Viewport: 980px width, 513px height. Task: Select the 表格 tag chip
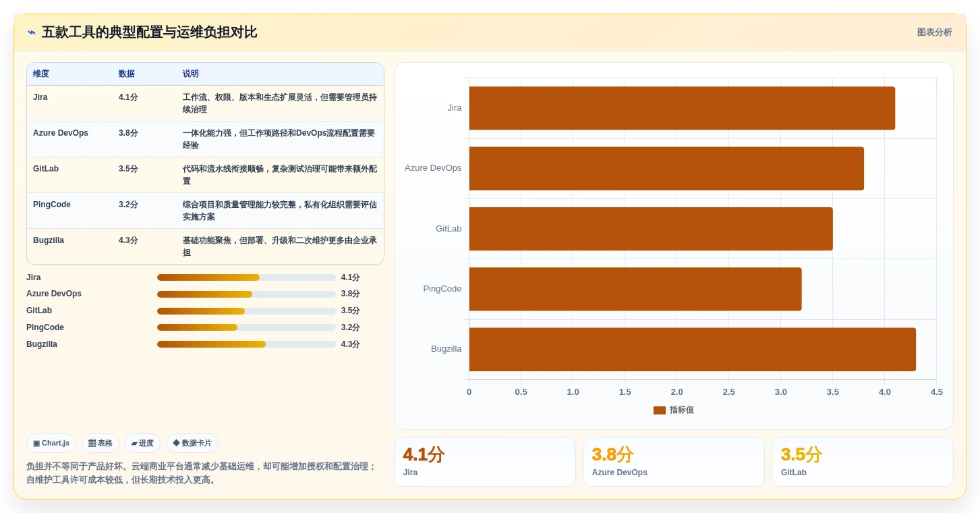pos(100,443)
